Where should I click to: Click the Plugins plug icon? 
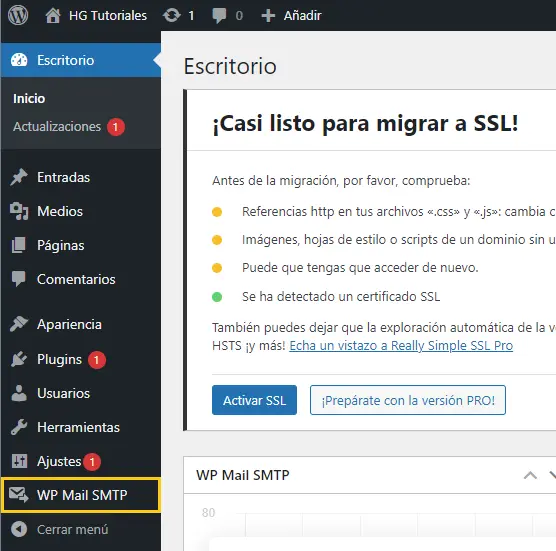tap(19, 359)
